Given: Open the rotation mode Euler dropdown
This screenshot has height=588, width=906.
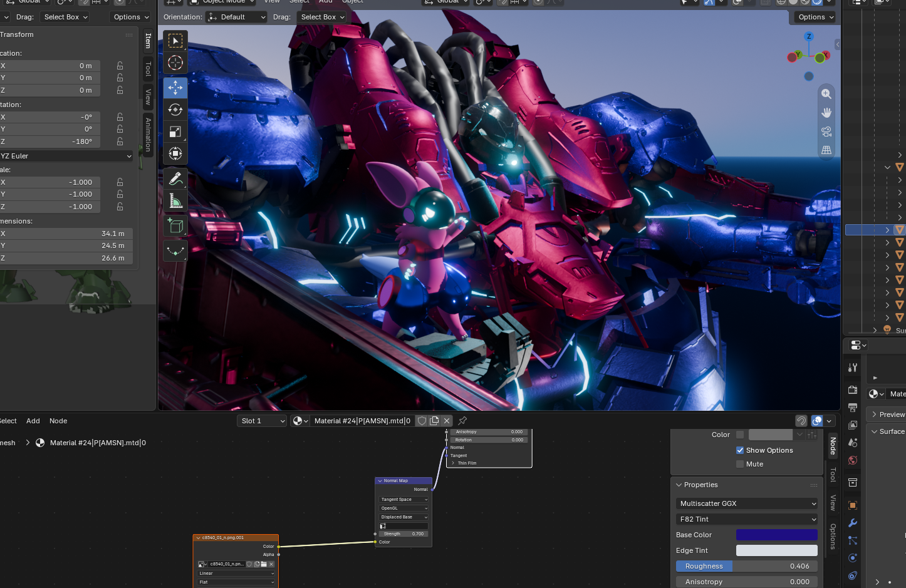Looking at the screenshot, I should pyautogui.click(x=65, y=156).
